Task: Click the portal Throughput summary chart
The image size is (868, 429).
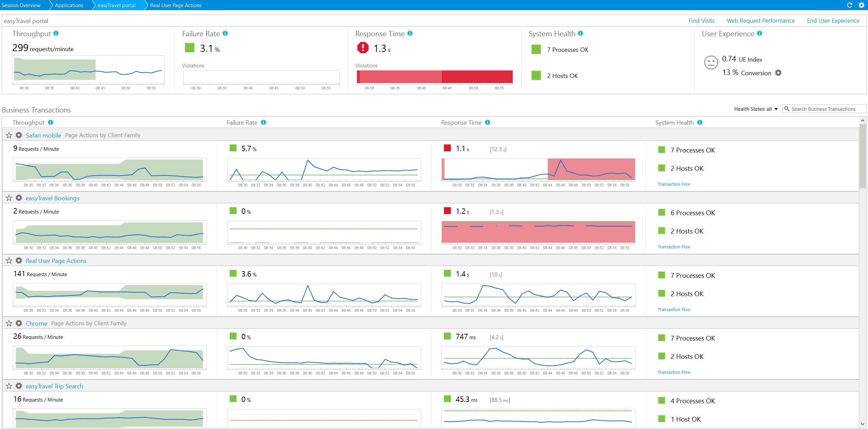Action: (x=88, y=69)
